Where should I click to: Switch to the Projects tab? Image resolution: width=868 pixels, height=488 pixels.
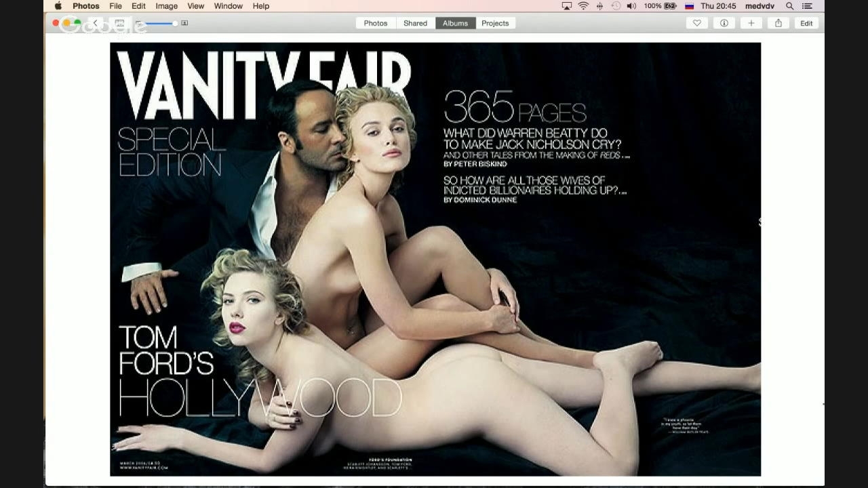(495, 23)
